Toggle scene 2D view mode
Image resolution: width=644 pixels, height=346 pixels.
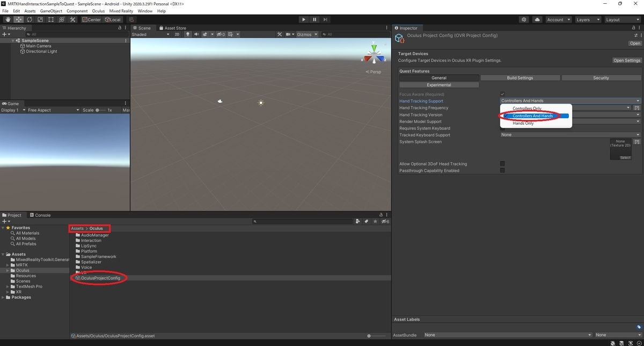click(x=177, y=34)
